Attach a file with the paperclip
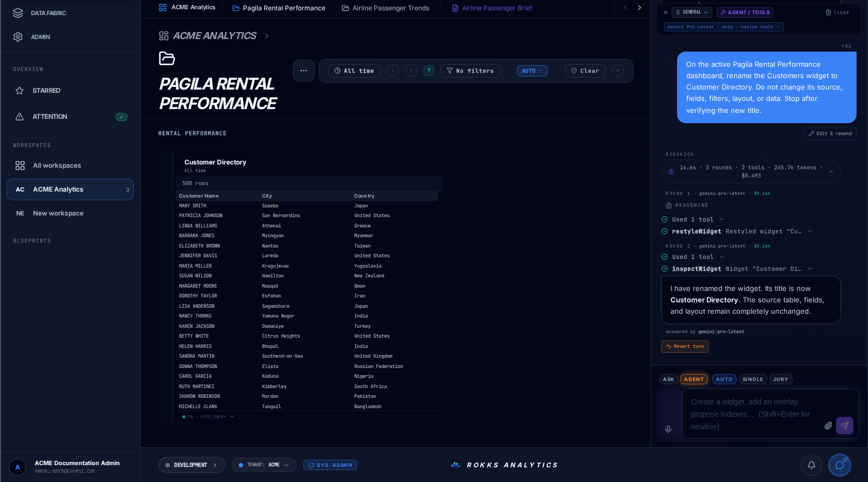Viewport: 868px width, 482px height. pos(828,426)
